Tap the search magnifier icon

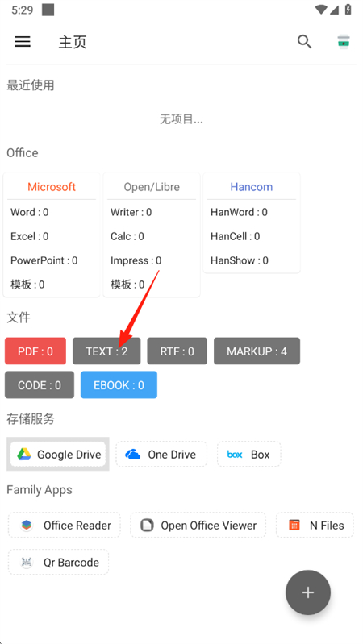pos(304,41)
